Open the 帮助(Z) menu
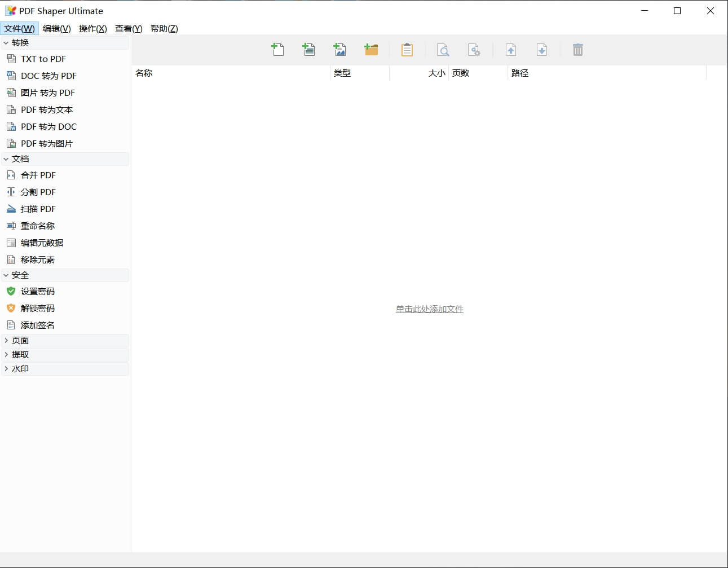 164,29
